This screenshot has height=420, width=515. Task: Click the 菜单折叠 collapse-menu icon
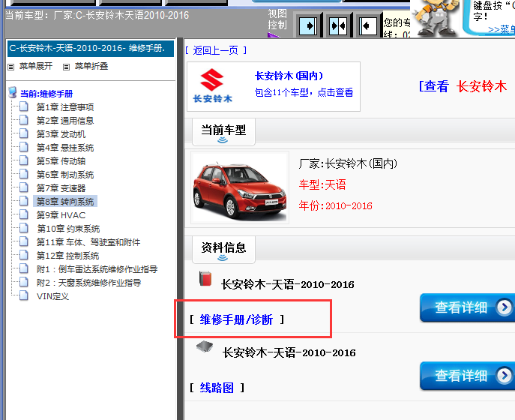pos(67,67)
